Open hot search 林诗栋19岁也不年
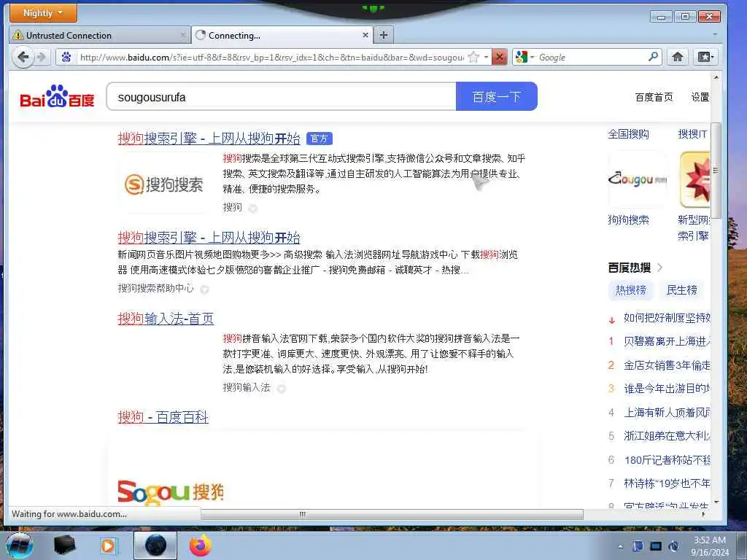This screenshot has width=747, height=560. click(667, 483)
